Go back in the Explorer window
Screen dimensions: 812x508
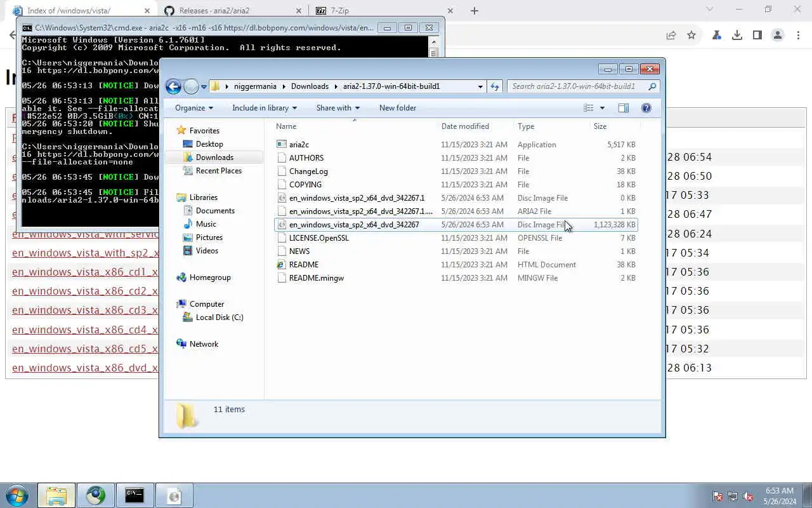tap(173, 86)
